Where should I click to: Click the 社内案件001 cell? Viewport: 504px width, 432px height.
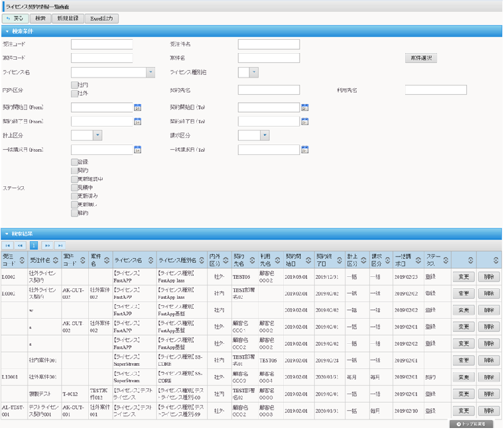[x=44, y=360]
